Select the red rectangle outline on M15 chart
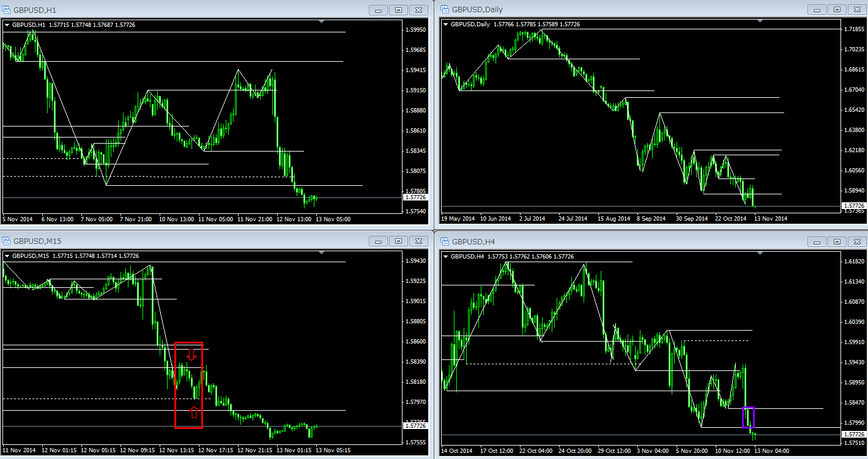868x459 pixels. [176, 385]
